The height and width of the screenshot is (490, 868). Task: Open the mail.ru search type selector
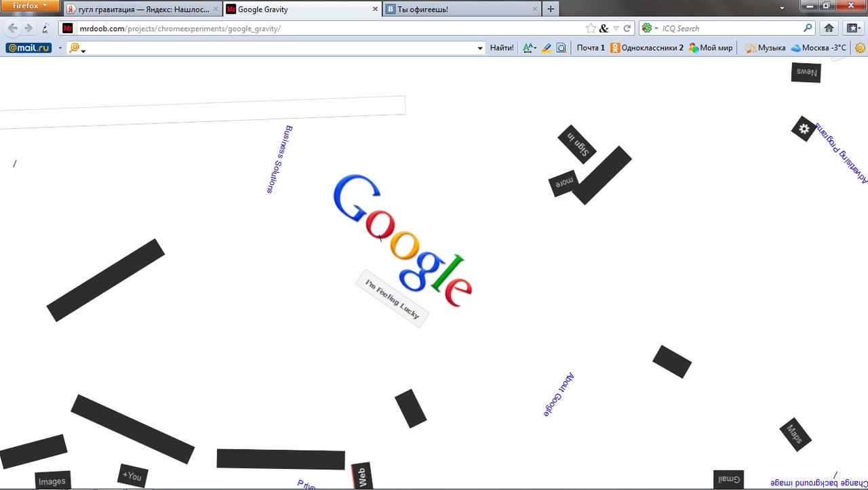77,48
